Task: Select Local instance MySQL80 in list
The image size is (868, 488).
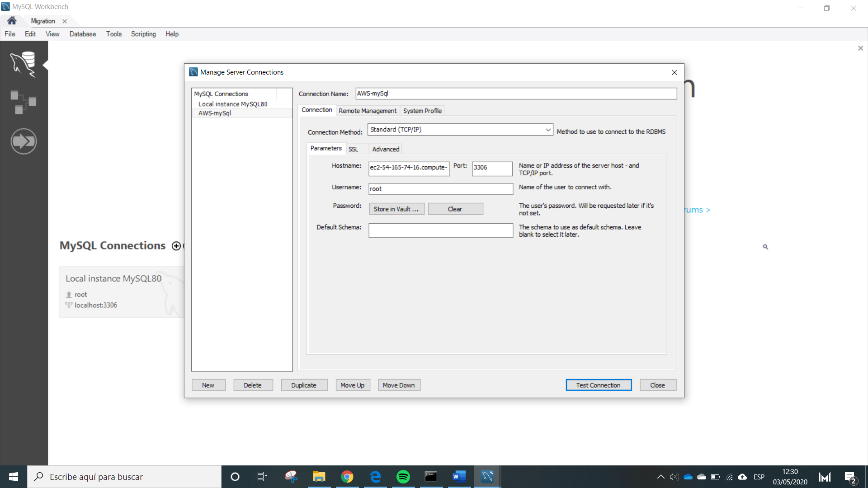Action: 233,104
